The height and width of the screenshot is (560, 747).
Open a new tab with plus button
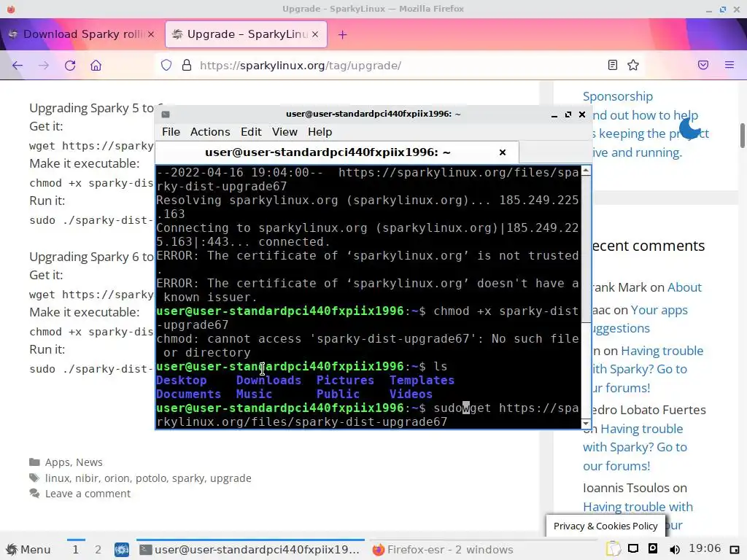pos(343,34)
